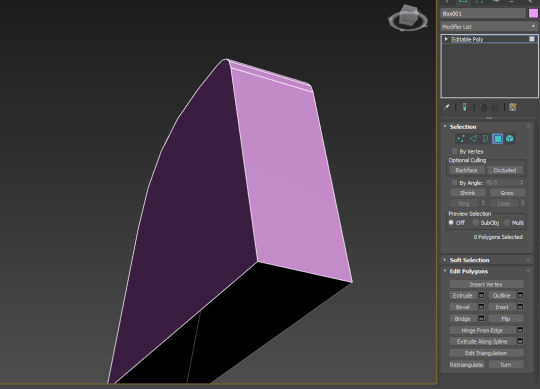Click the pink object color swatch

pos(533,13)
